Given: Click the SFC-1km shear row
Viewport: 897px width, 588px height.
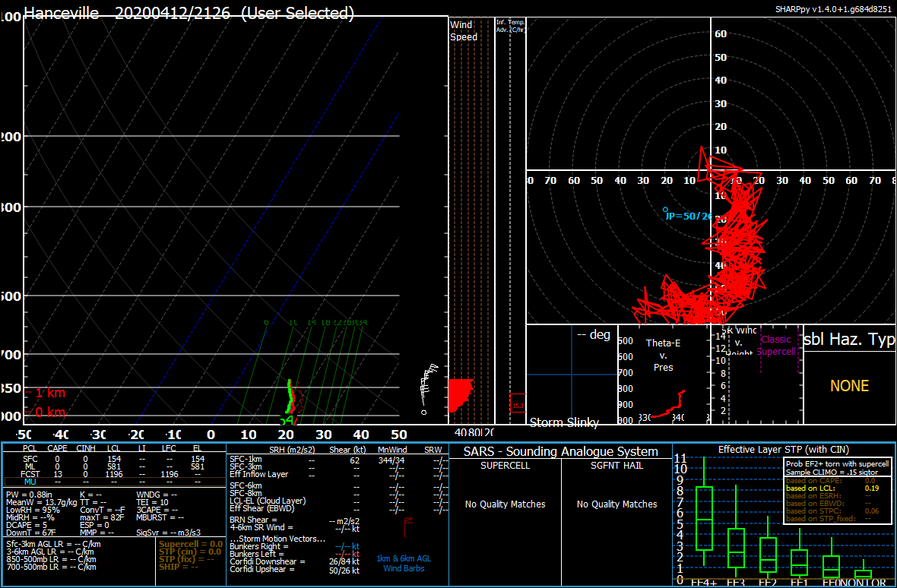Looking at the screenshot, I should [x=338, y=459].
